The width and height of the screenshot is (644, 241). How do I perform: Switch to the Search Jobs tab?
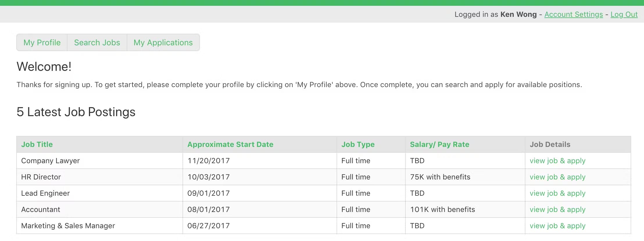97,43
